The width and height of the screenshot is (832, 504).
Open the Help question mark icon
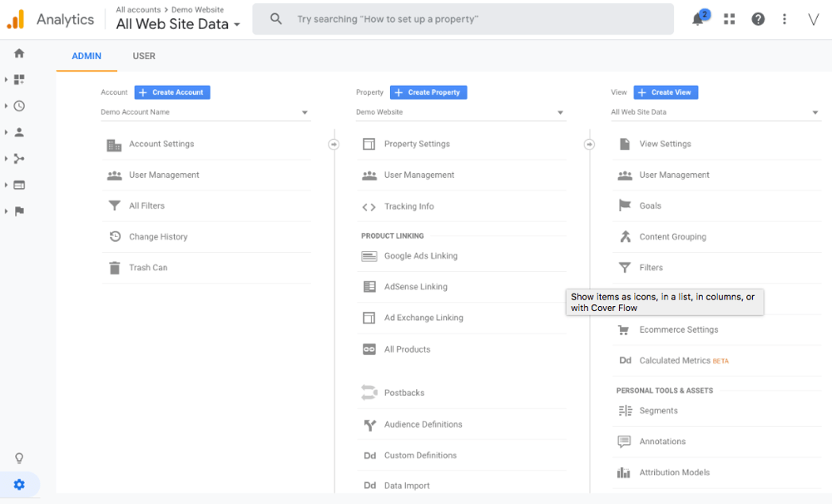click(x=758, y=19)
